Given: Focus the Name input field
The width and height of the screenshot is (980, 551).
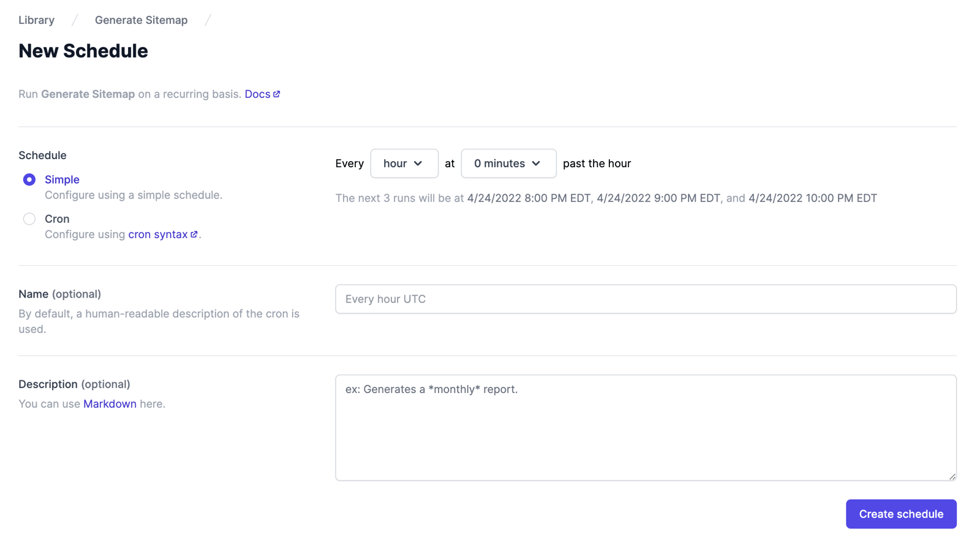Looking at the screenshot, I should tap(645, 299).
